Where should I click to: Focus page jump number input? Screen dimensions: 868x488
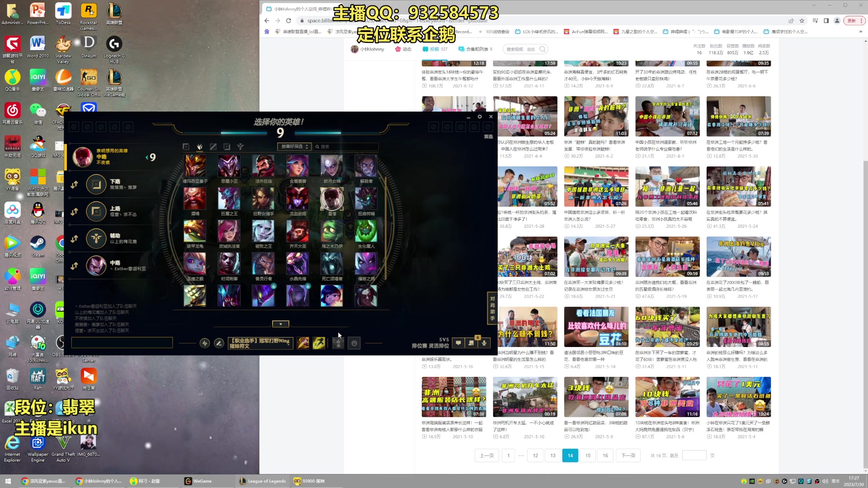pyautogui.click(x=694, y=455)
